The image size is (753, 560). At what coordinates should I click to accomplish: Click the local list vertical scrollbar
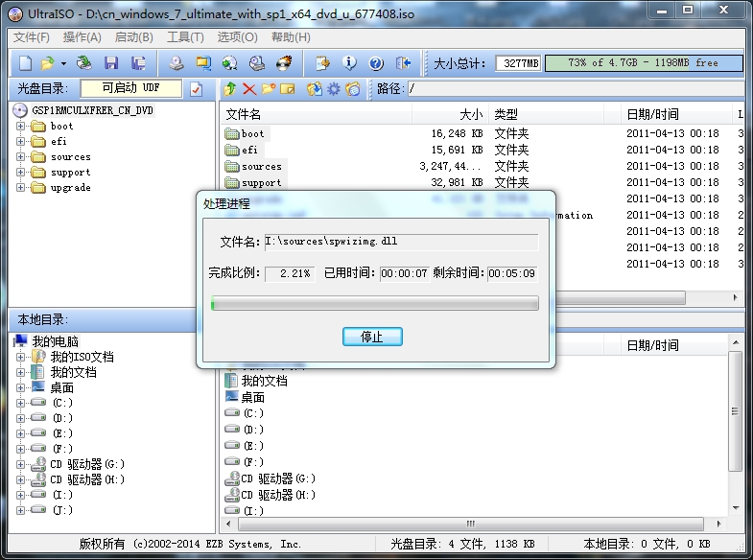tap(735, 411)
